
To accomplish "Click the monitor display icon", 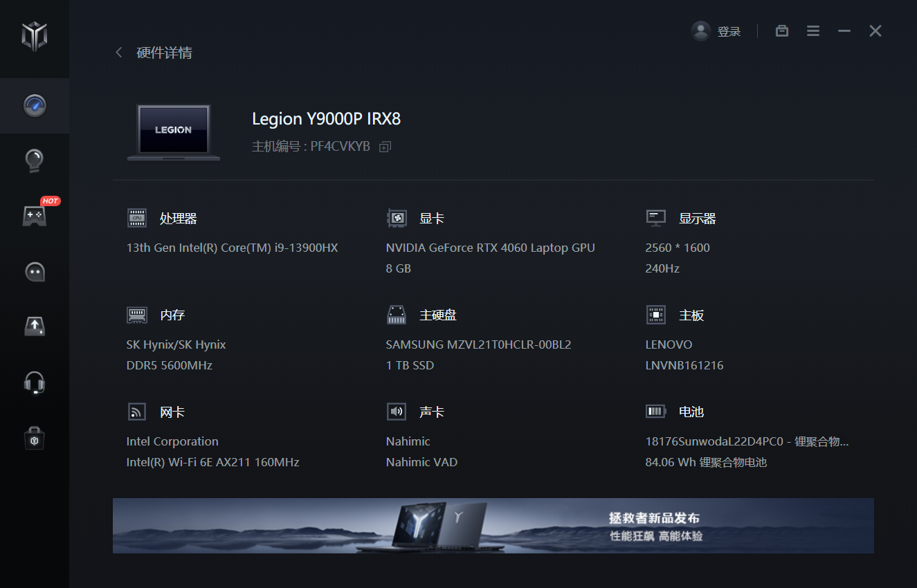I will click(655, 218).
